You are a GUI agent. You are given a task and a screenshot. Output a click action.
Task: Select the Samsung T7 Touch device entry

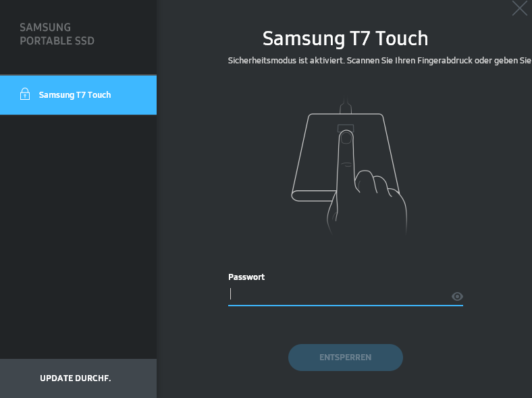78,95
